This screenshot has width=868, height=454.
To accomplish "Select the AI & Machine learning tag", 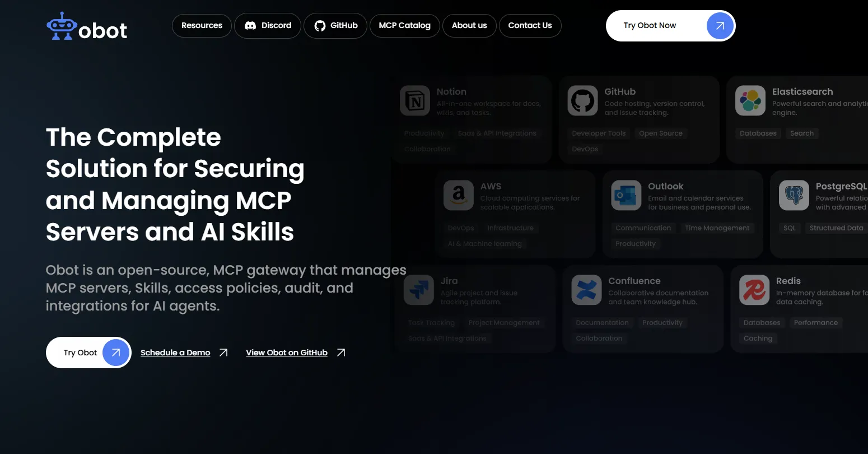I will click(x=485, y=244).
